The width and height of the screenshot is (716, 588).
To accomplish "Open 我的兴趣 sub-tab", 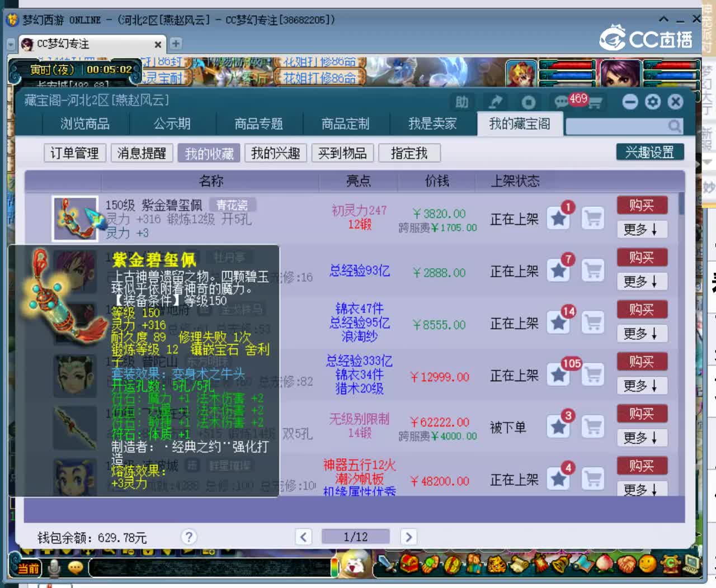I will tap(275, 153).
